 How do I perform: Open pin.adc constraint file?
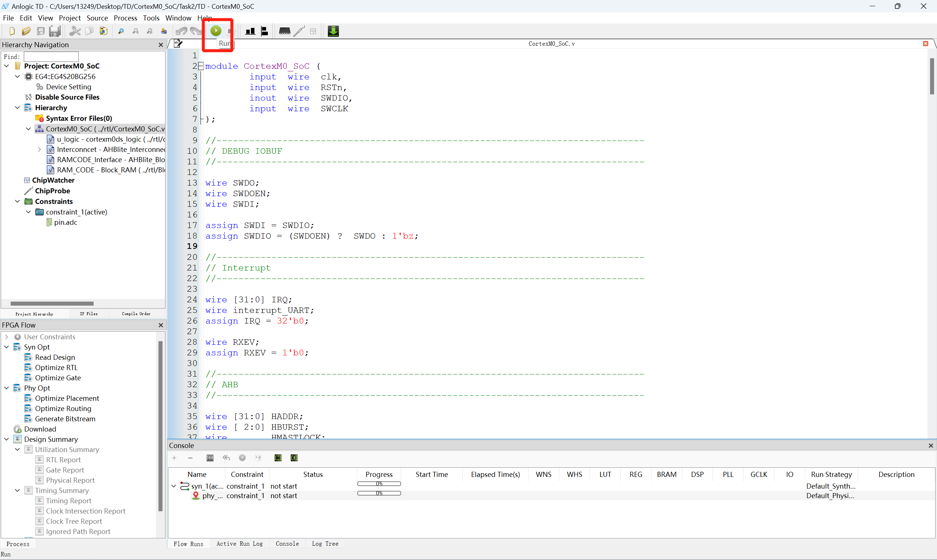click(x=65, y=222)
